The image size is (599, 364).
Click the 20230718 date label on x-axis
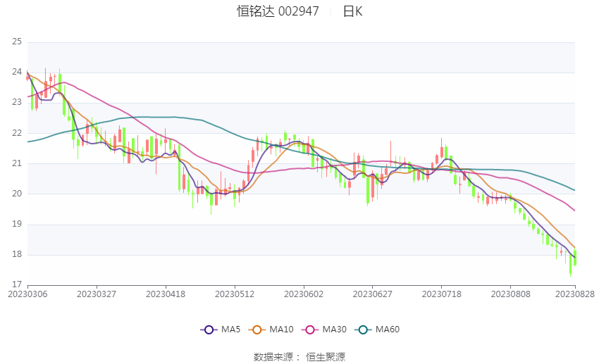tap(442, 294)
